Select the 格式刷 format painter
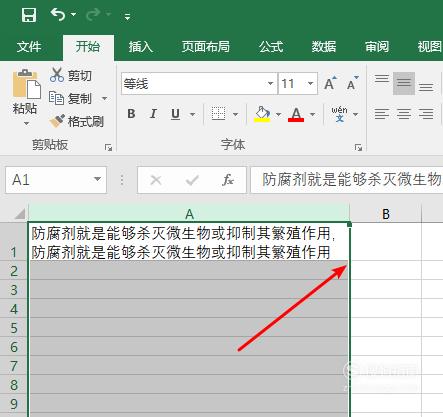This screenshot has height=417, width=443. (x=76, y=121)
